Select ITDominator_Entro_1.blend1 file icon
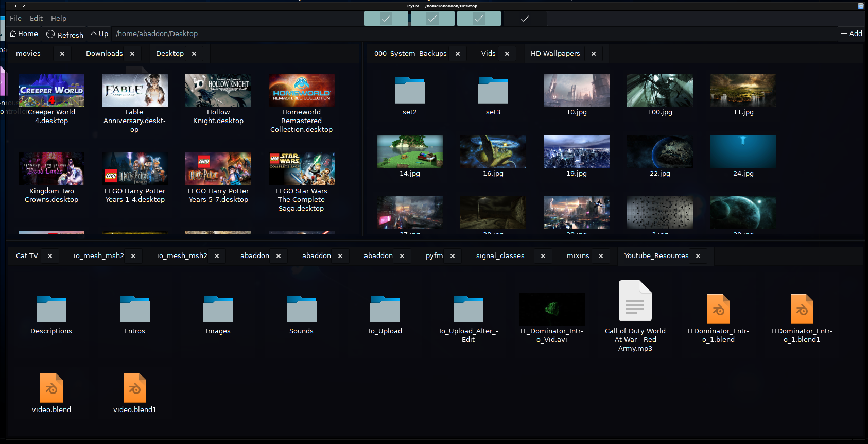Image resolution: width=868 pixels, height=444 pixels. pos(802,309)
